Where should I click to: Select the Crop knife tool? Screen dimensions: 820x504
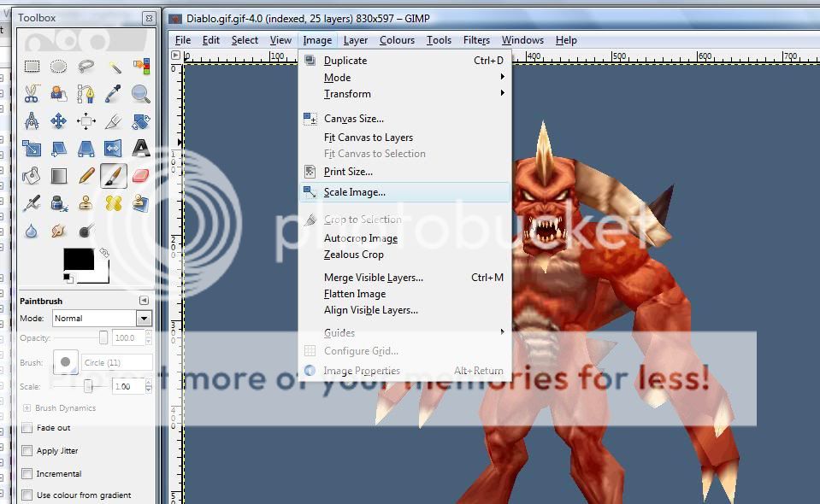tap(114, 121)
